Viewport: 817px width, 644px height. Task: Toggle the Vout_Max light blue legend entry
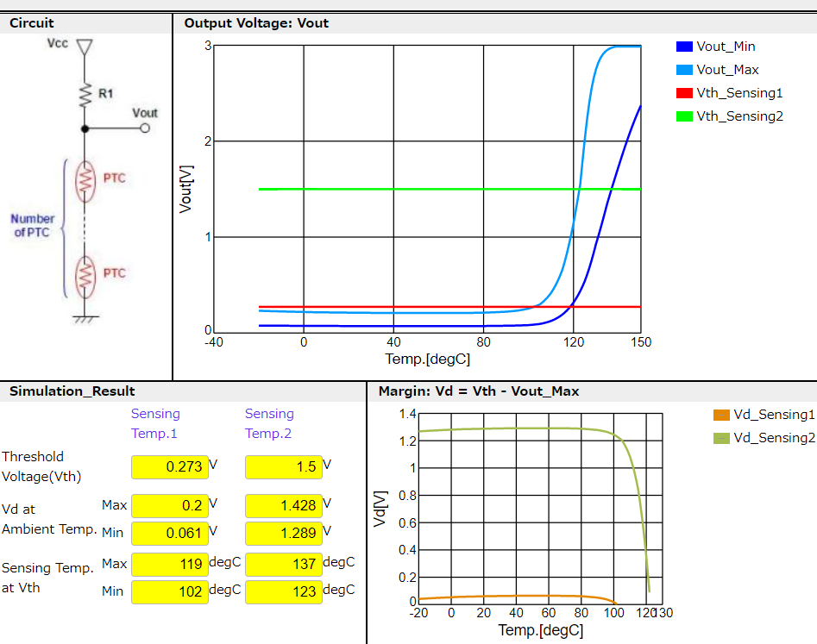click(715, 70)
